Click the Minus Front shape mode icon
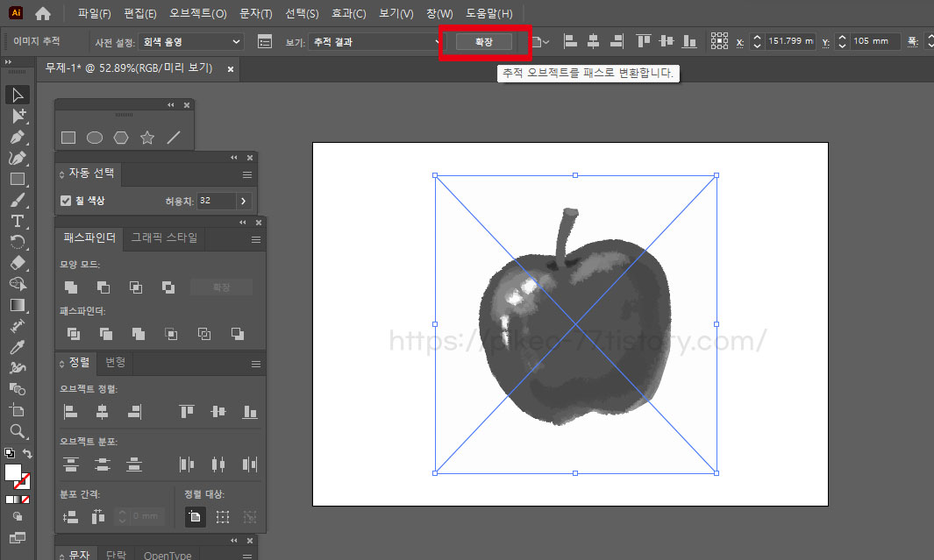 (103, 287)
